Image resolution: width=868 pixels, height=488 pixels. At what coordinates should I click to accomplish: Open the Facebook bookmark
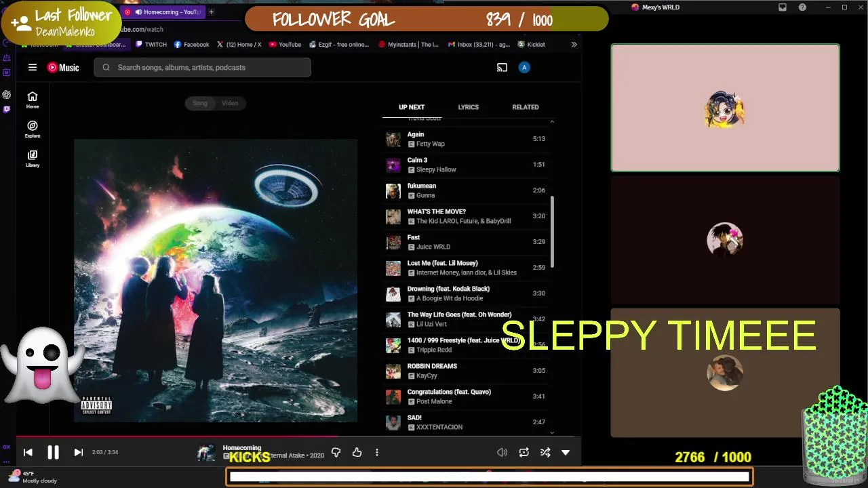(192, 45)
